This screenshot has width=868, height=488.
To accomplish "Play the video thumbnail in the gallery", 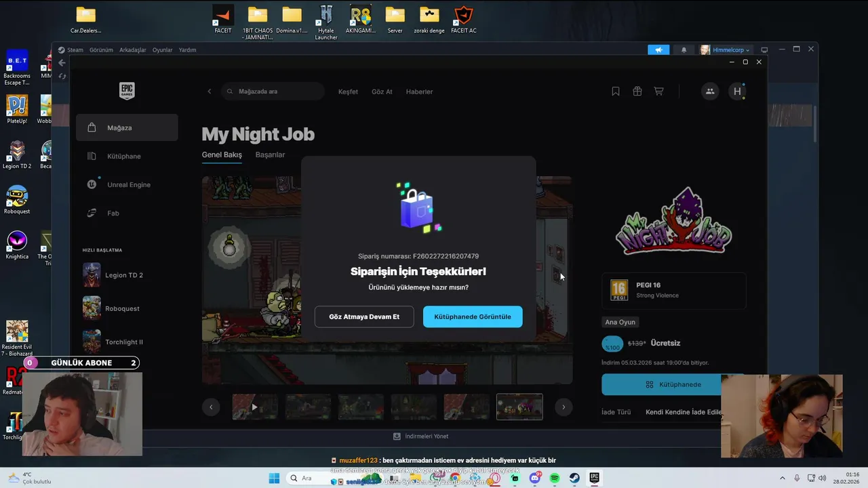I will pyautogui.click(x=255, y=407).
